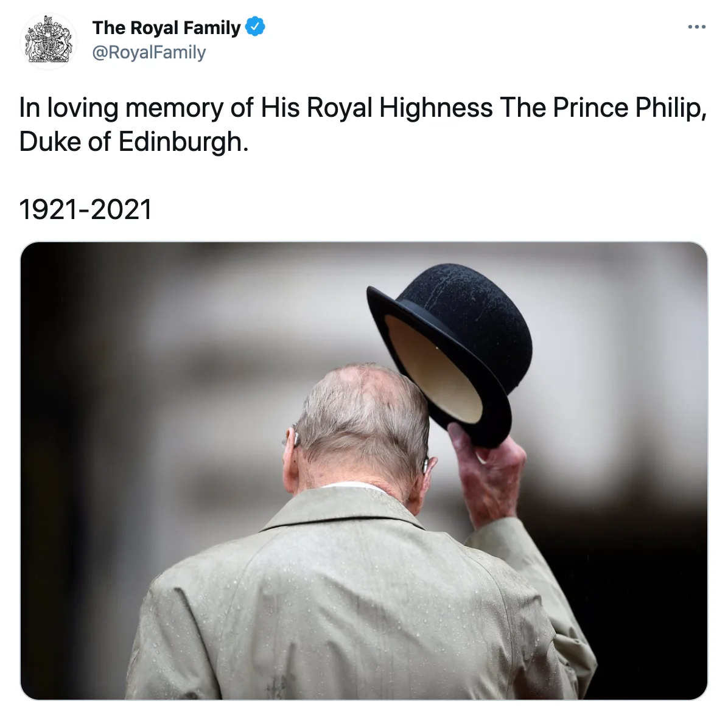Click the man's grey hair in the photo

pyautogui.click(x=362, y=417)
